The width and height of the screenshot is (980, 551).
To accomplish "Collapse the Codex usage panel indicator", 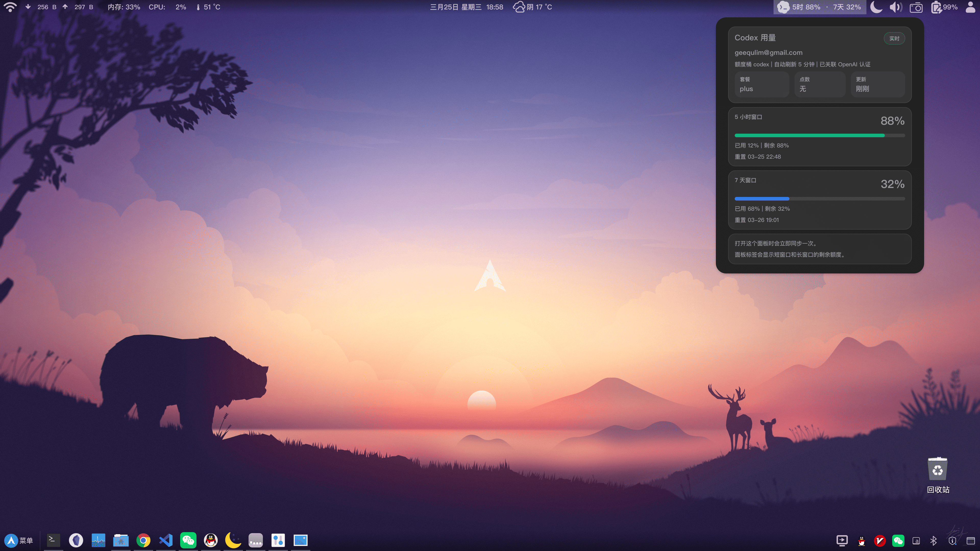I will pos(819,7).
